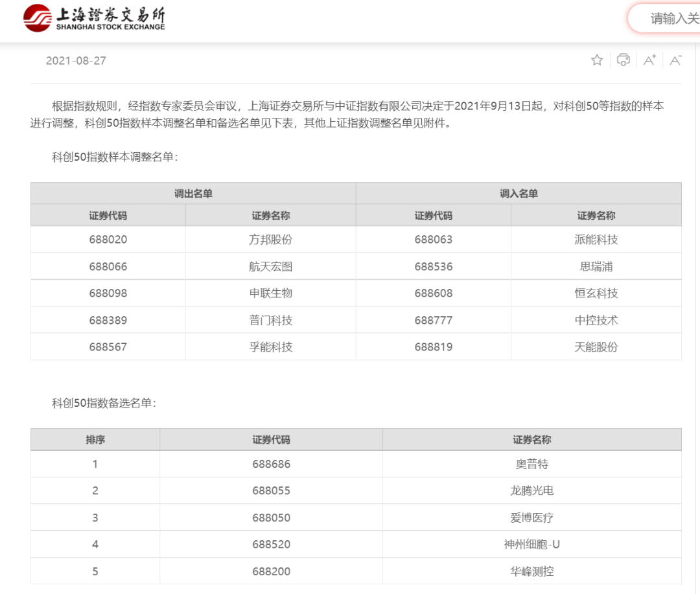Viewport: 700px width, 594px height.
Task: Focus the keyword search input field
Action: [x=664, y=18]
